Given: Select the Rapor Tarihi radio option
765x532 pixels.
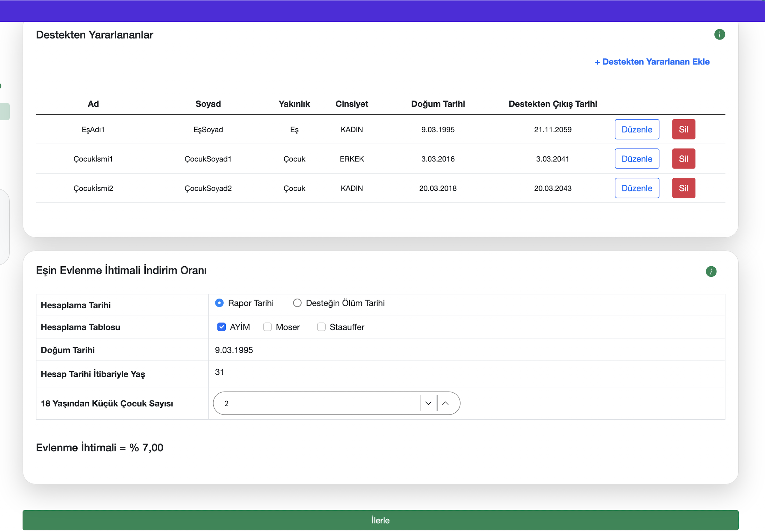Looking at the screenshot, I should (219, 303).
